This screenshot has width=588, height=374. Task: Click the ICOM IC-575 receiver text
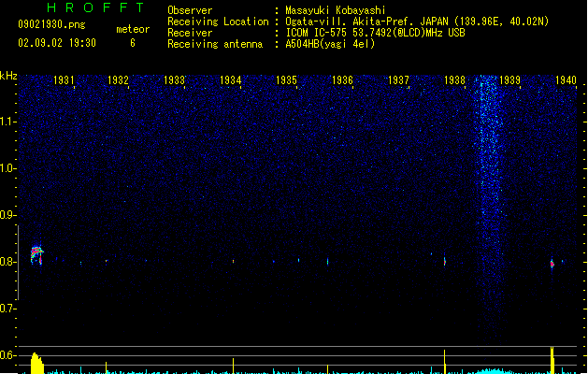click(375, 33)
